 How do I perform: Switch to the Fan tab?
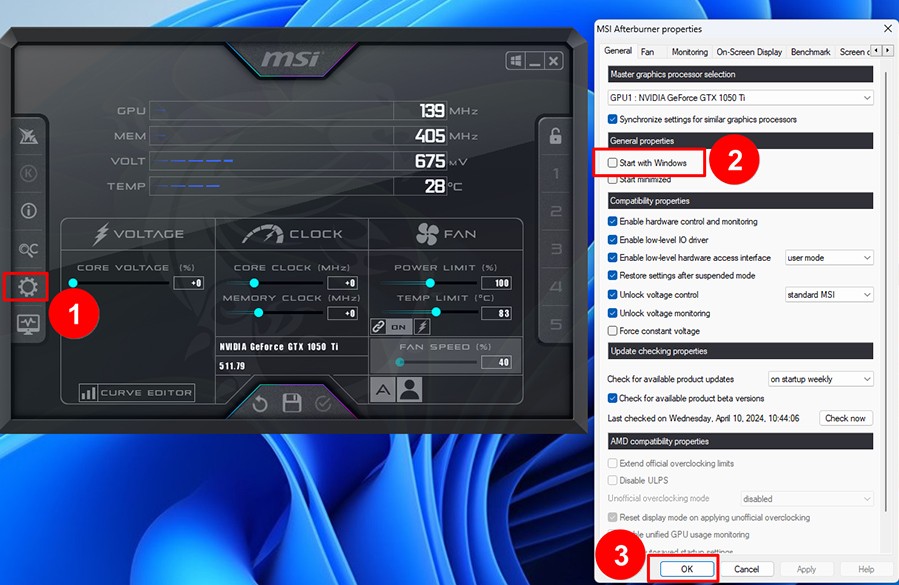[647, 52]
